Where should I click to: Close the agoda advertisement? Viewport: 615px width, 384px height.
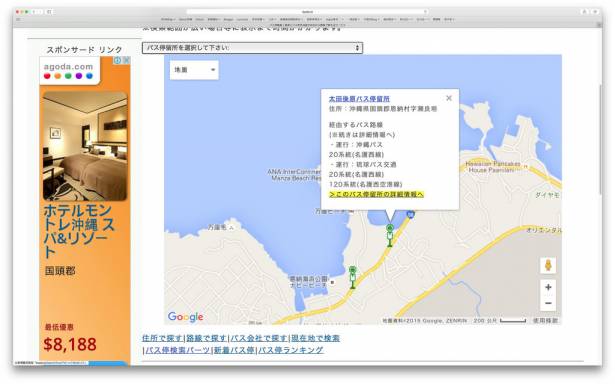[126, 60]
